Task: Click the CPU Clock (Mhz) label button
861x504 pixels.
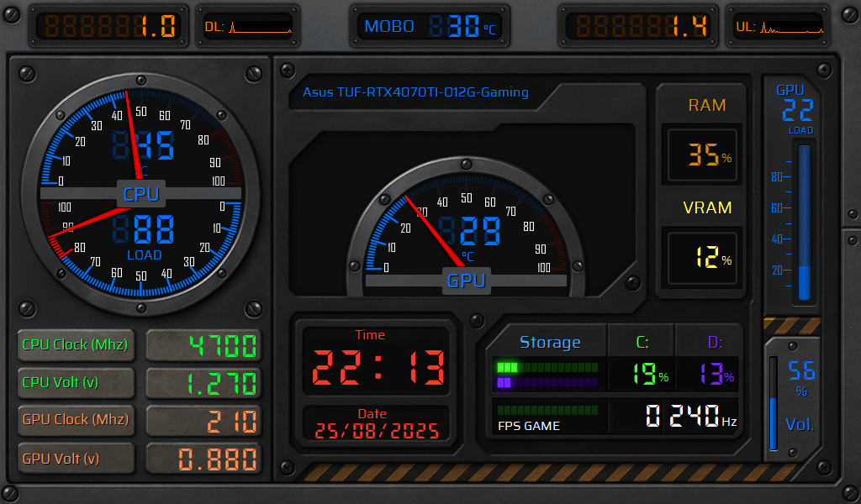Action: point(76,344)
